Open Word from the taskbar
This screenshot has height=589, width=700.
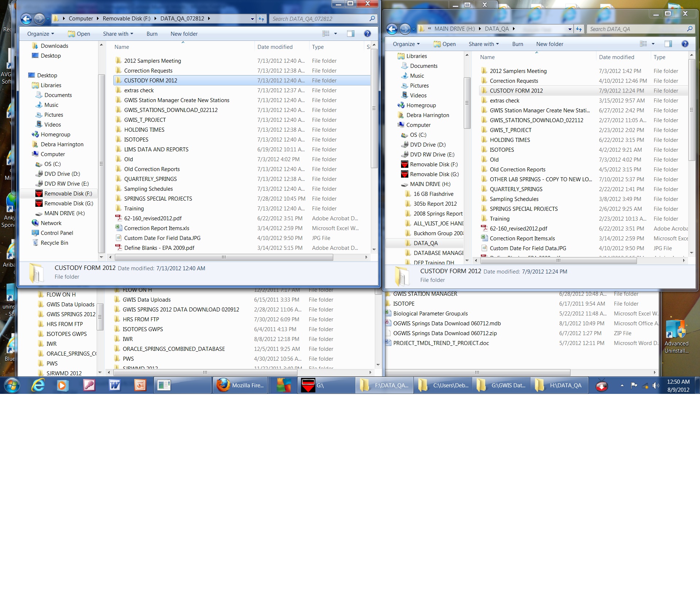click(x=114, y=385)
